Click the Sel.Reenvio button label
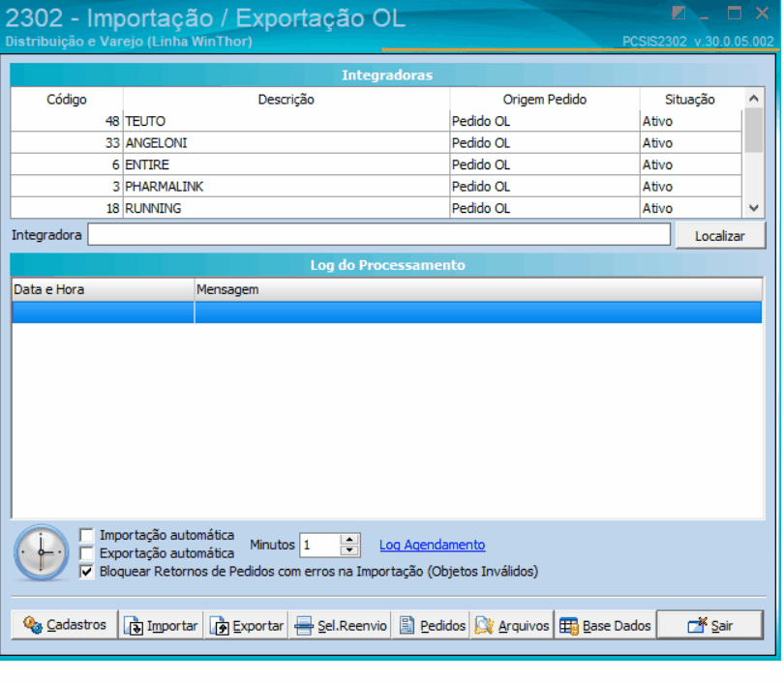784x683 pixels. 352,626
